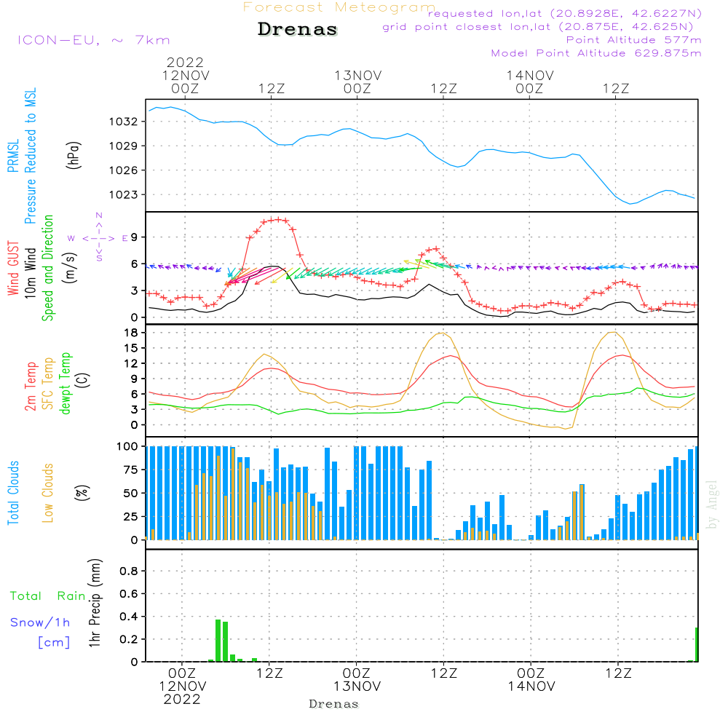
Task: Click the Forecast Meteogram header text
Action: click(x=339, y=7)
